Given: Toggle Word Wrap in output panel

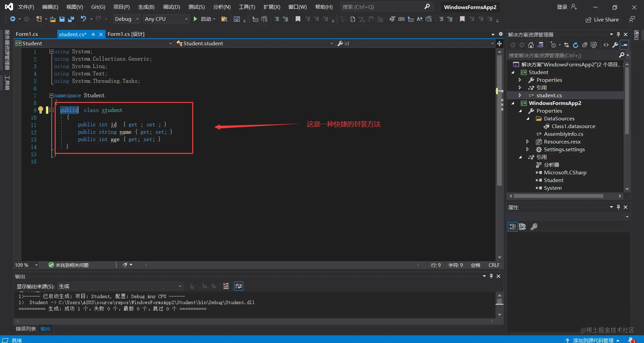Looking at the screenshot, I should click(x=238, y=286).
